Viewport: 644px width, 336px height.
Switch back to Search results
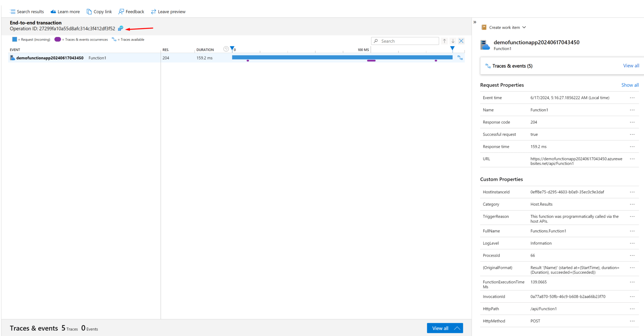[x=27, y=12]
